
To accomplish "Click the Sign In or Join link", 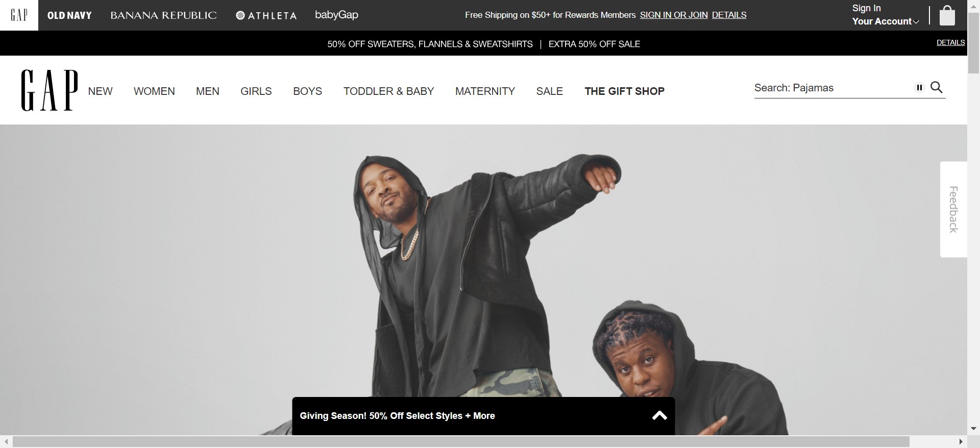I will (674, 15).
